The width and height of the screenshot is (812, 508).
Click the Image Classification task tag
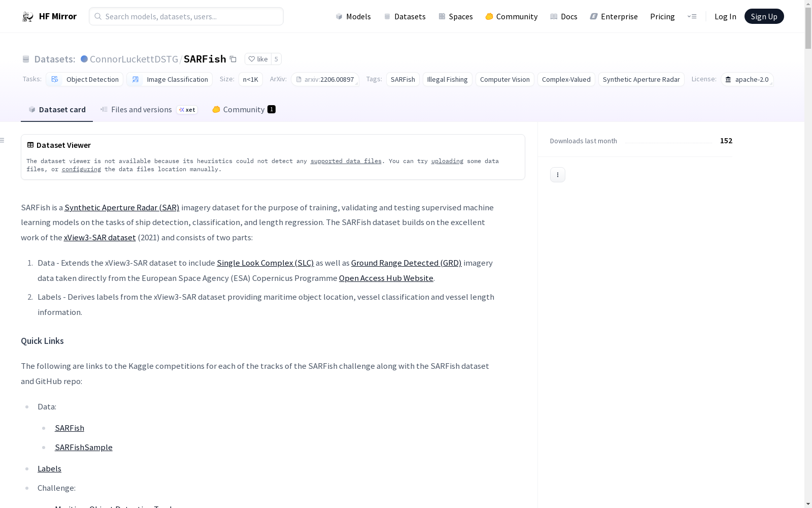point(170,79)
